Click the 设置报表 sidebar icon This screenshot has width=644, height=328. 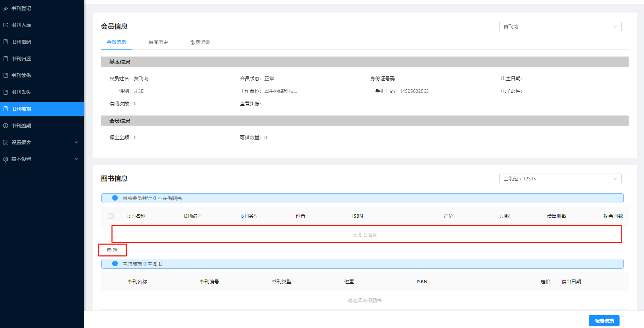point(6,142)
